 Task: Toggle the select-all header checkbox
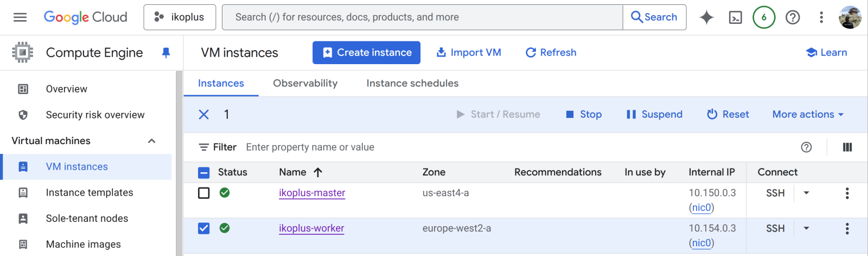(204, 173)
